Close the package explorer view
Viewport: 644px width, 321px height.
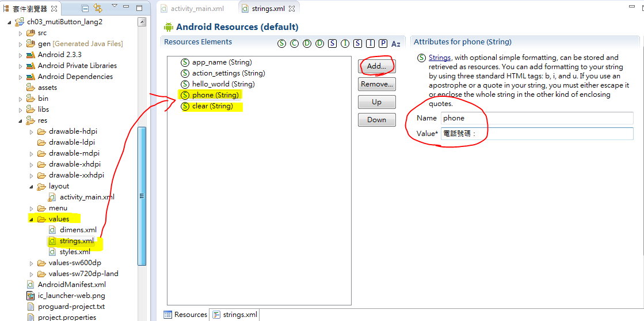55,8
